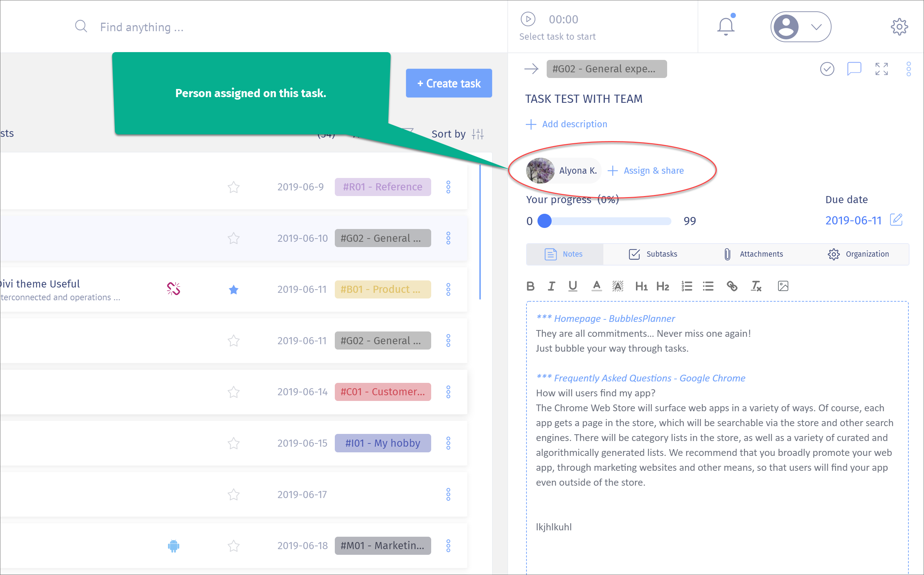The image size is (924, 575).
Task: Open more options for #I01 task row
Action: point(448,443)
